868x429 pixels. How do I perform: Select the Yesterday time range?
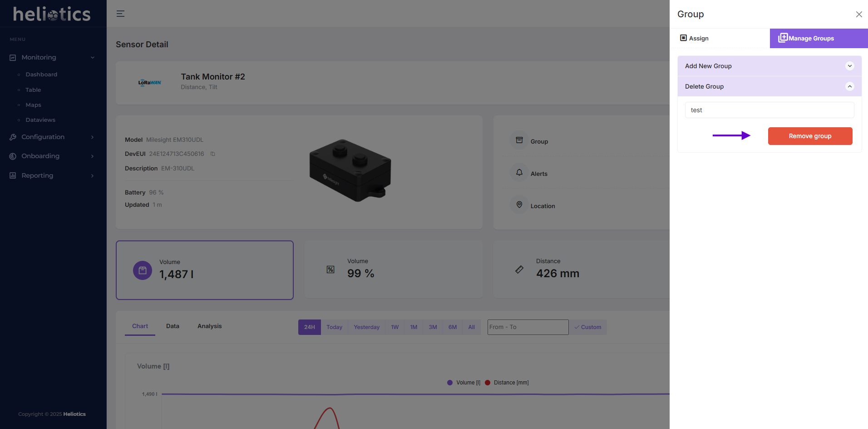(366, 327)
